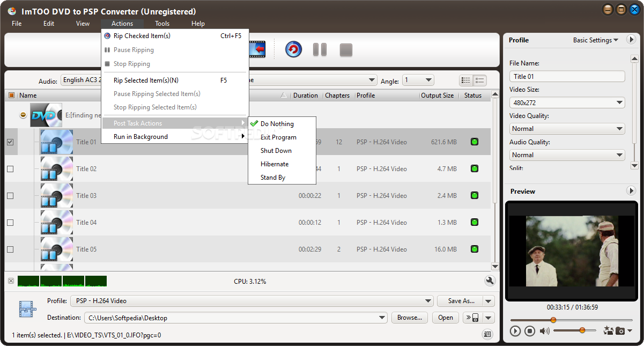Open the File menu
The height and width of the screenshot is (346, 644).
coord(17,24)
